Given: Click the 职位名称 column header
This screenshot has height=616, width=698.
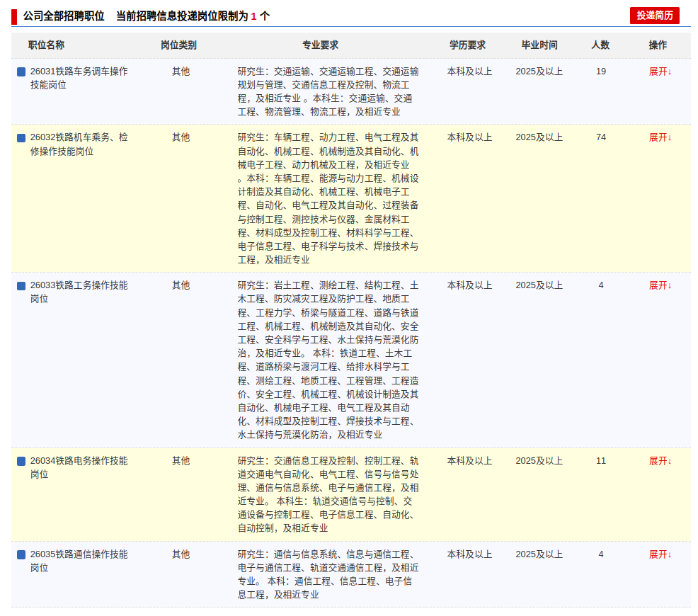Looking at the screenshot, I should point(46,45).
